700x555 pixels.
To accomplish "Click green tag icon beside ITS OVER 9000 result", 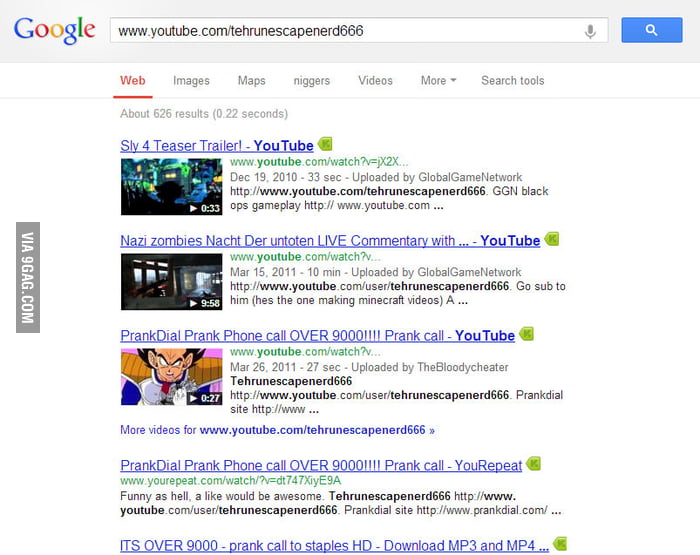I will tap(560, 544).
